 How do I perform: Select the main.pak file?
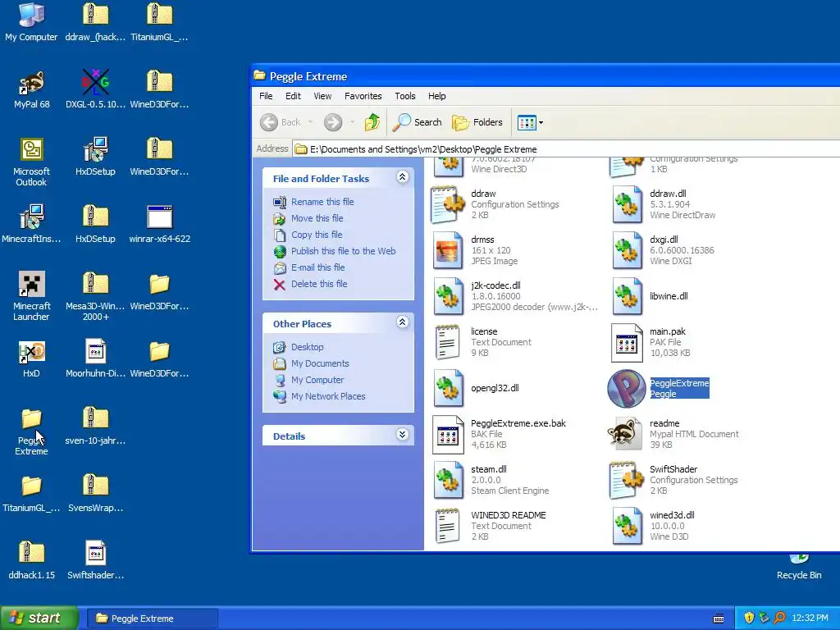point(627,342)
